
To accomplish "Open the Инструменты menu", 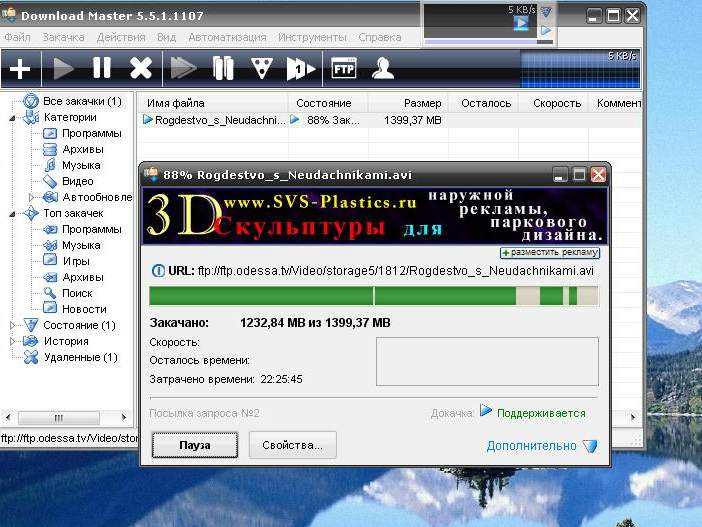I will [312, 37].
